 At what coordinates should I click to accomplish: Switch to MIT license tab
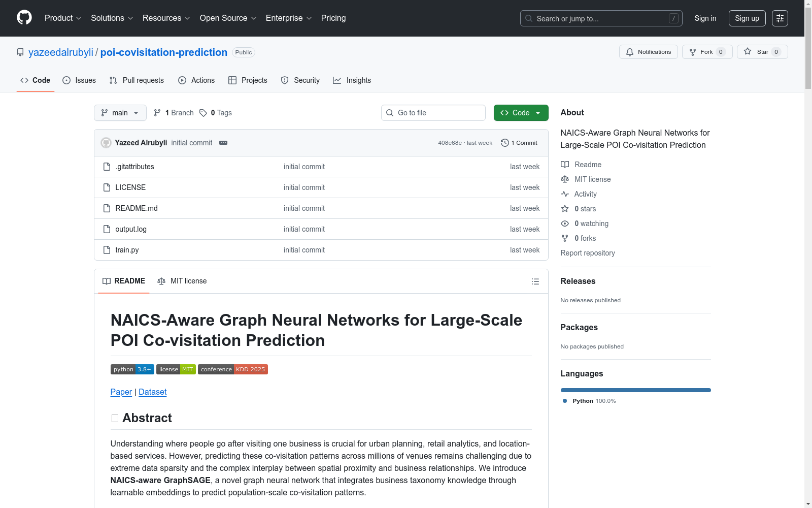pos(182,281)
